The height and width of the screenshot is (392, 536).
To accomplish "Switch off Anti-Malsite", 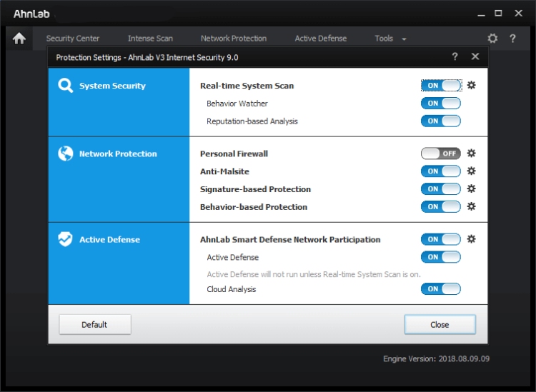I will click(441, 171).
